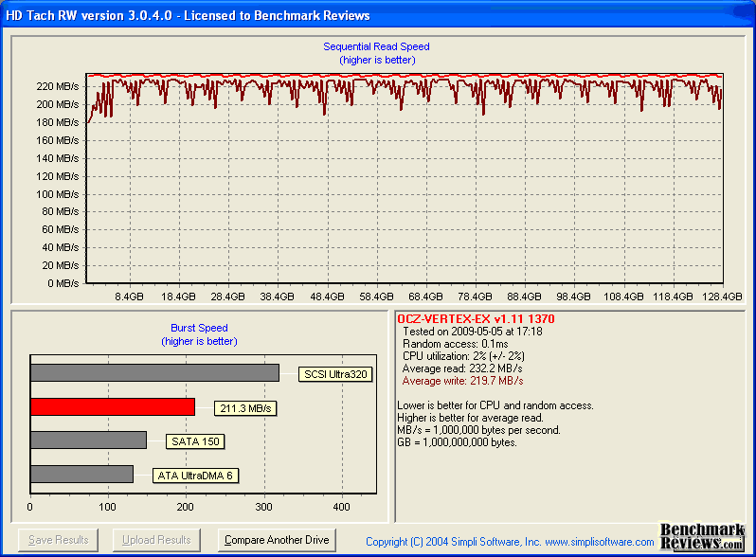This screenshot has height=557, width=756.
Task: Open the www.simplisoftware.com copyright link
Action: 600,542
